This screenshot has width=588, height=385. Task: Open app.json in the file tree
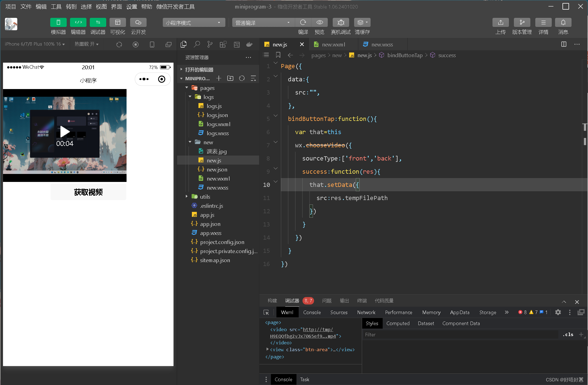210,224
